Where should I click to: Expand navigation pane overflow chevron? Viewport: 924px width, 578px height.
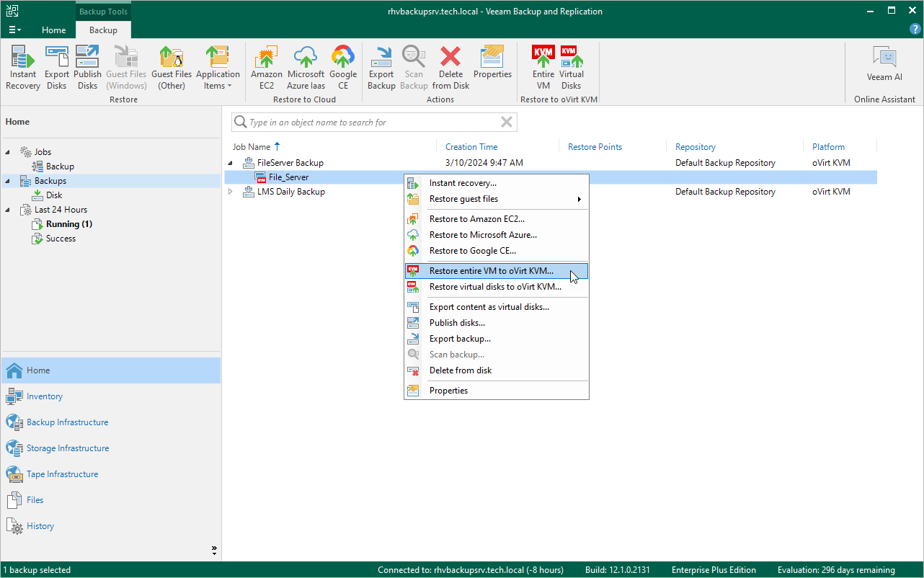pos(214,550)
